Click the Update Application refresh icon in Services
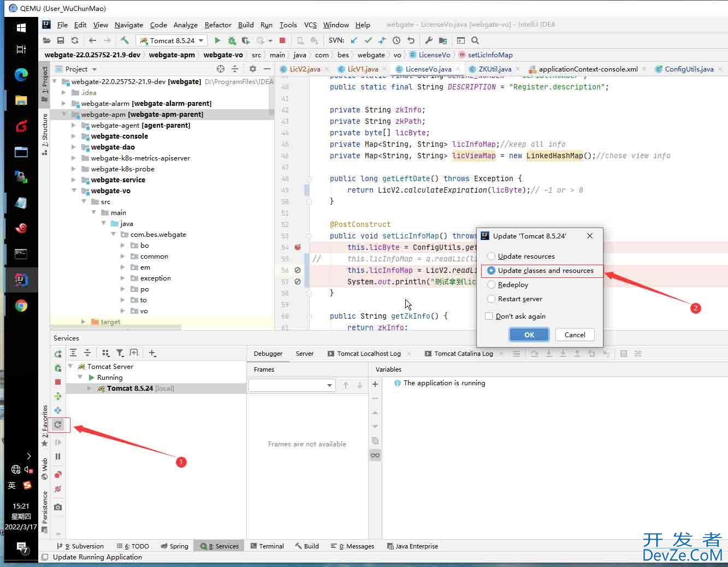 58,424
